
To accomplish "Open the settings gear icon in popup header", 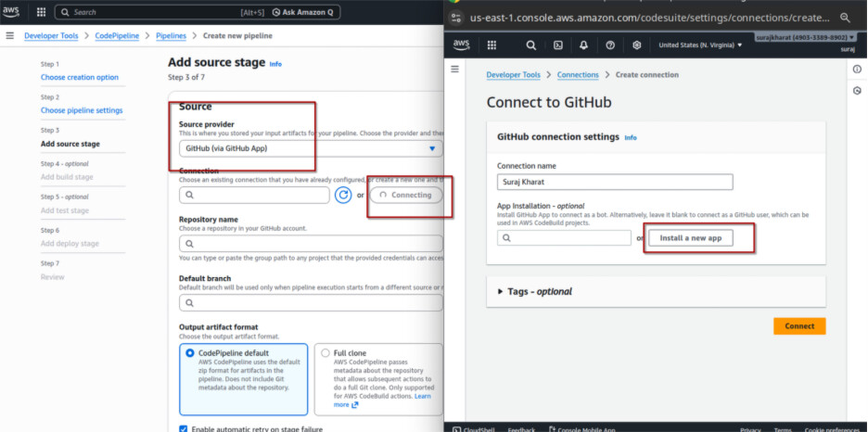I will (x=636, y=45).
